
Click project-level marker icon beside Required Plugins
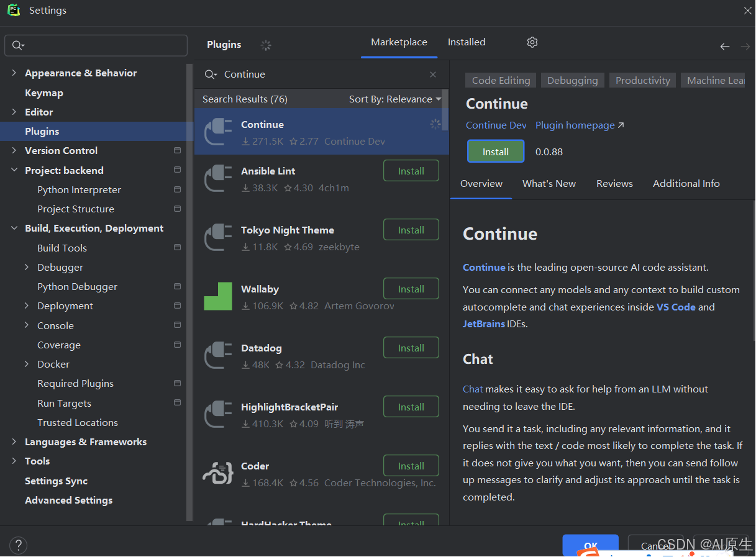pos(178,383)
